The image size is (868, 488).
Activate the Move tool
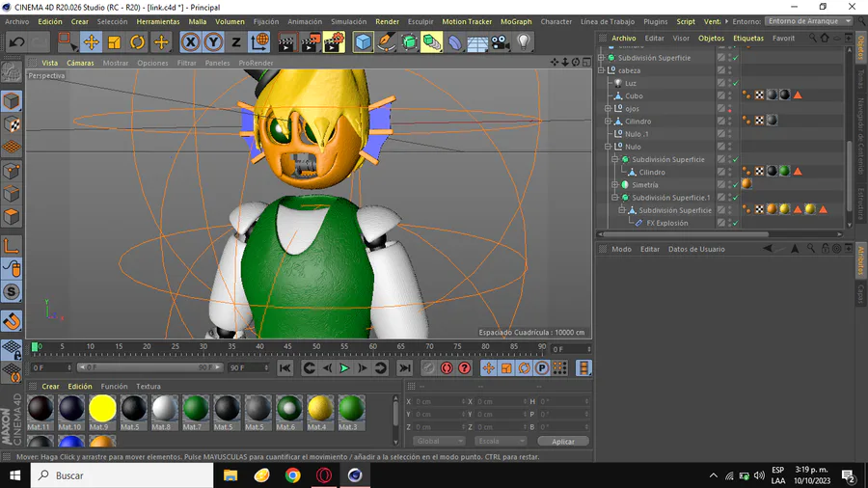(x=91, y=42)
